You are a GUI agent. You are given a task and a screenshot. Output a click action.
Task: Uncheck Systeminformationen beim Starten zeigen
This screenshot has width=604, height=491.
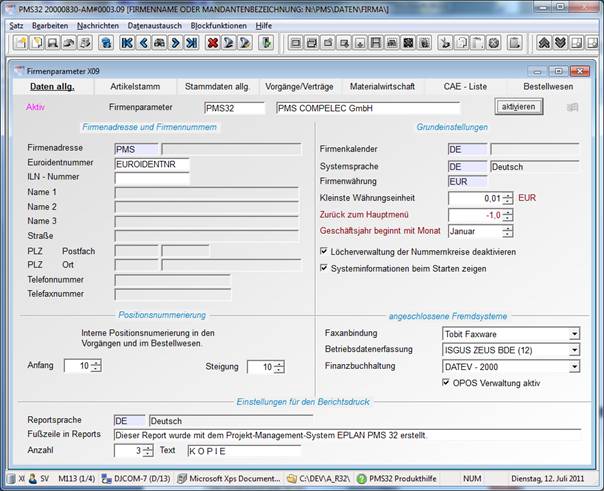(324, 268)
